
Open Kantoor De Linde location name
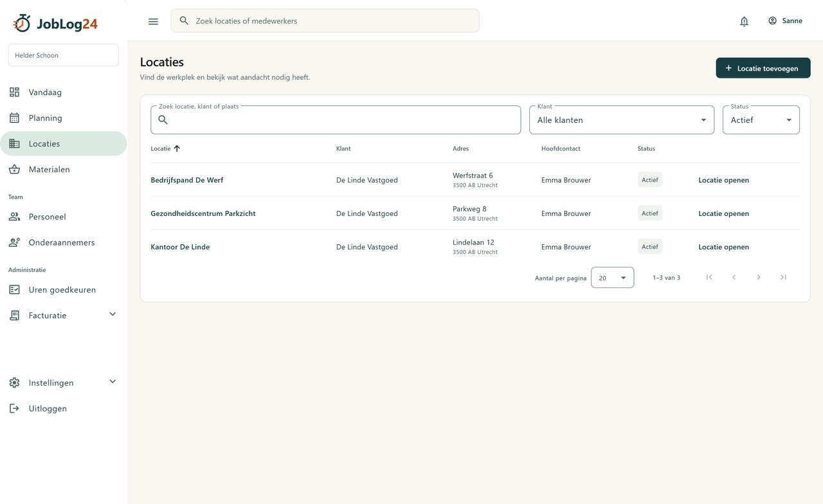(180, 247)
